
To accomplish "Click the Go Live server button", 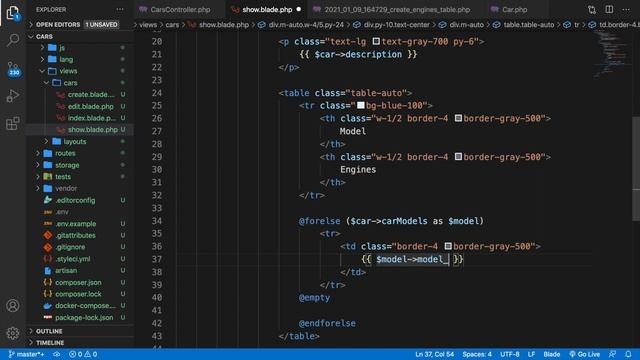I will pyautogui.click(x=584, y=354).
